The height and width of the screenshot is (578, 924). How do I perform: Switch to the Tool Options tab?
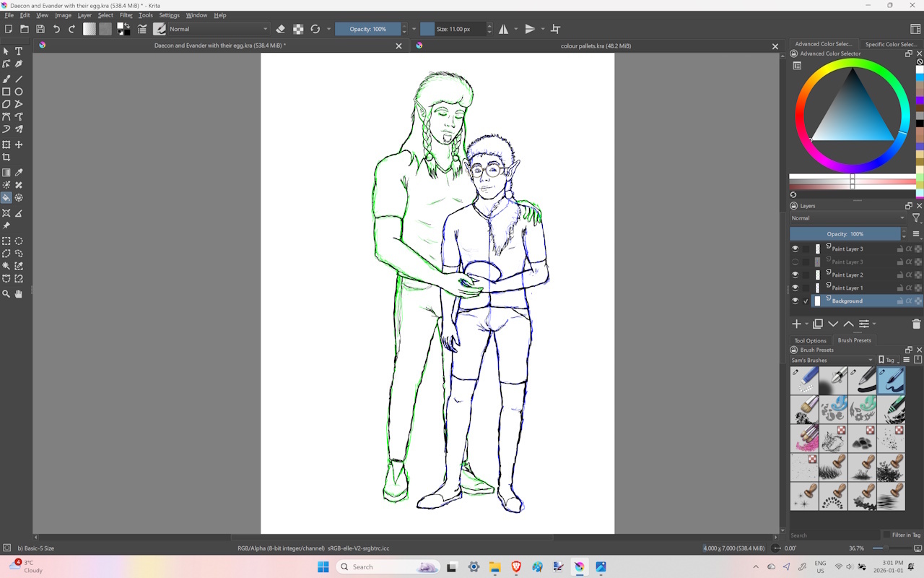click(x=811, y=340)
